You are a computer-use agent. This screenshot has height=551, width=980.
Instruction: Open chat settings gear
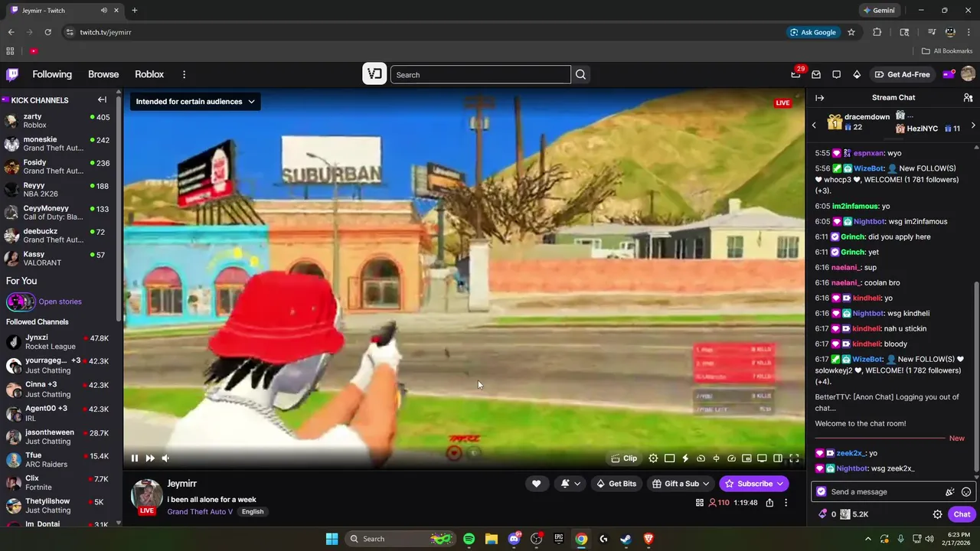(x=937, y=514)
